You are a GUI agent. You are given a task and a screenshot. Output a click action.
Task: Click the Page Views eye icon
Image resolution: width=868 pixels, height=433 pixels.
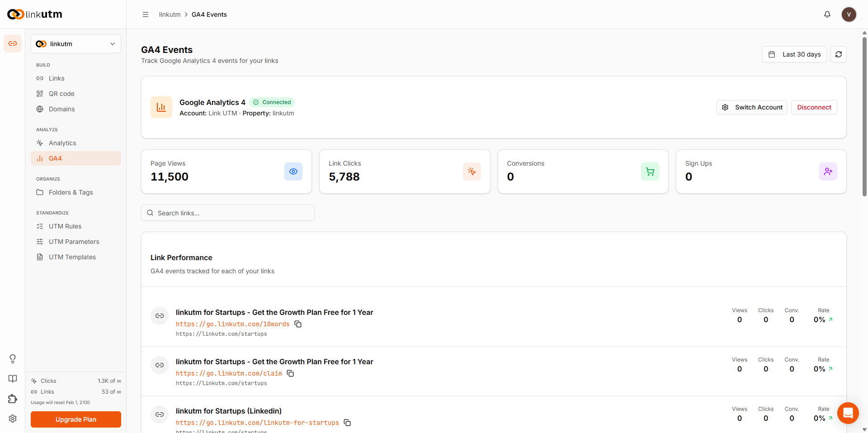point(293,171)
